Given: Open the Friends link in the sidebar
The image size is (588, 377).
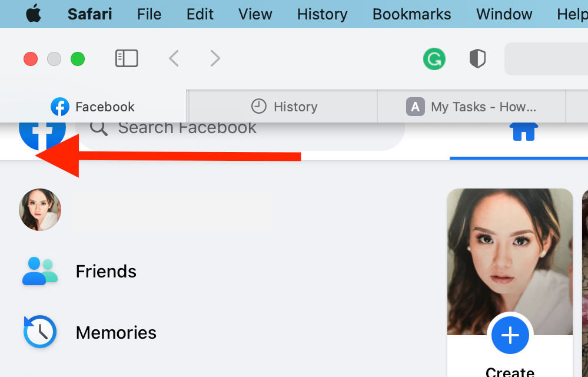Looking at the screenshot, I should [x=106, y=271].
